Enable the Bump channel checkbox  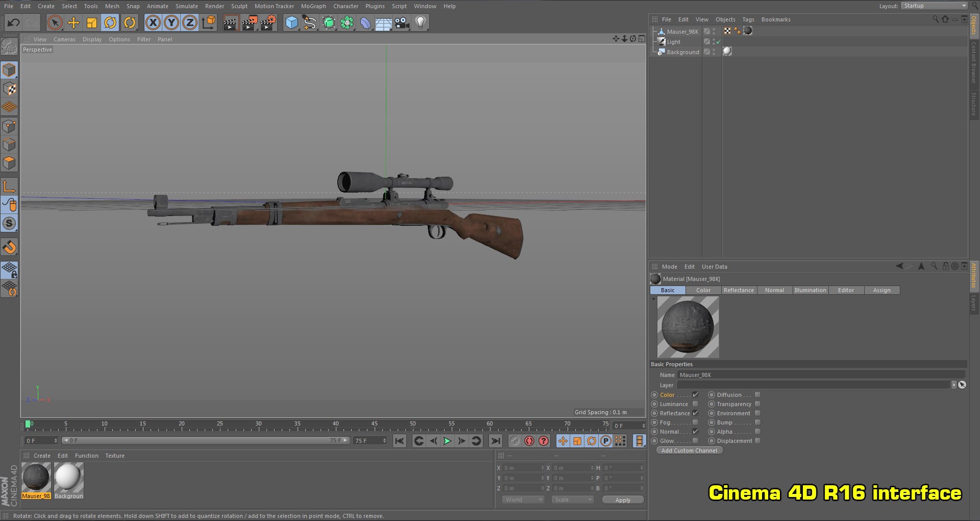757,422
